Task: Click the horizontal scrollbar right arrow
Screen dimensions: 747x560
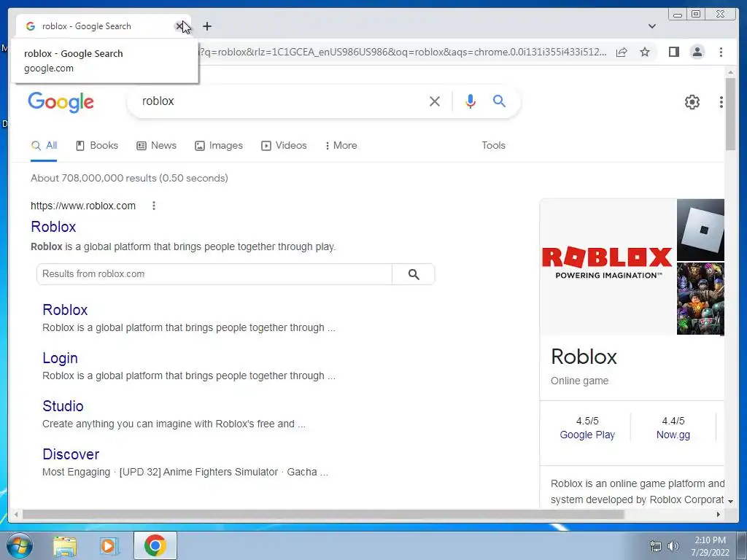Action: point(719,514)
